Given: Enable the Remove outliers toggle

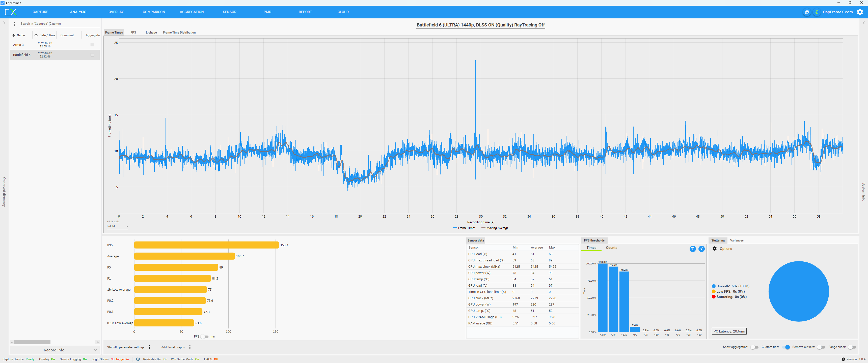Looking at the screenshot, I should pos(821,347).
